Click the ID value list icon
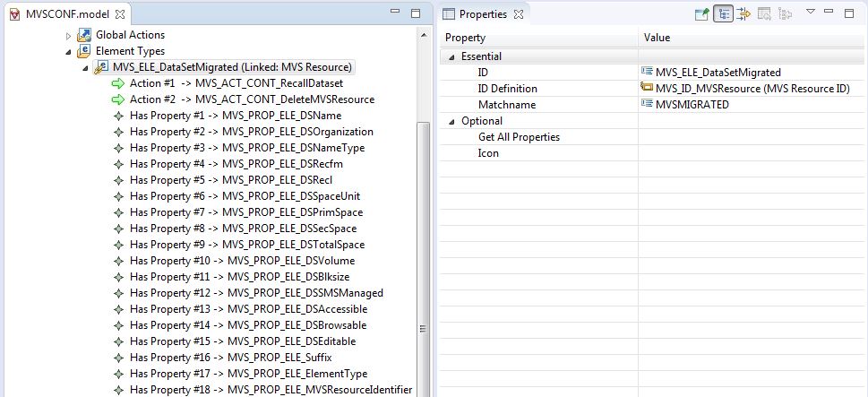 647,72
